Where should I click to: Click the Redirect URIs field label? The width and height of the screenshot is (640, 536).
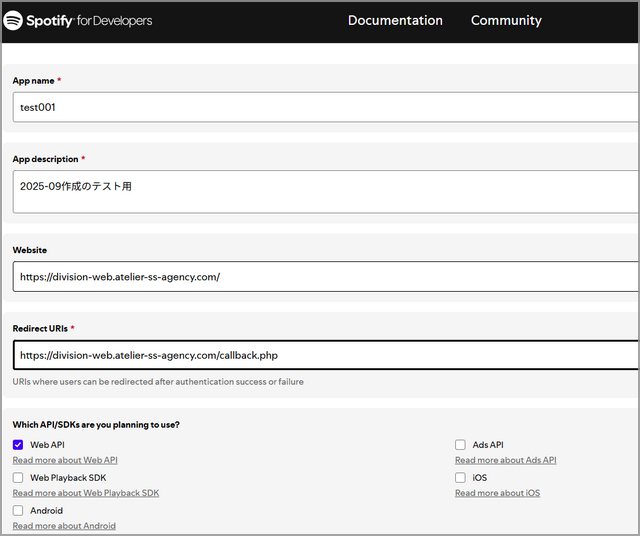(x=40, y=328)
